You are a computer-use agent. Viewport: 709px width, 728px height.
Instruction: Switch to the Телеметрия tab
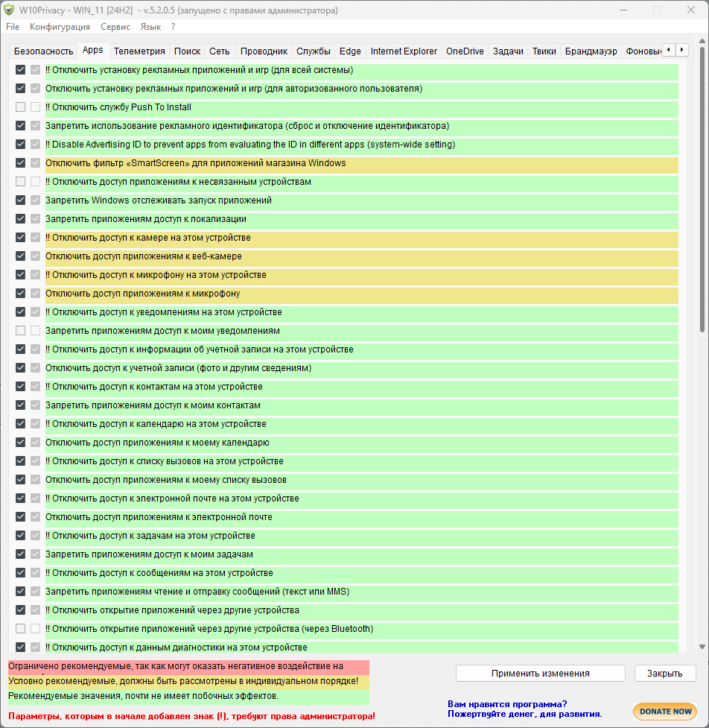point(139,51)
